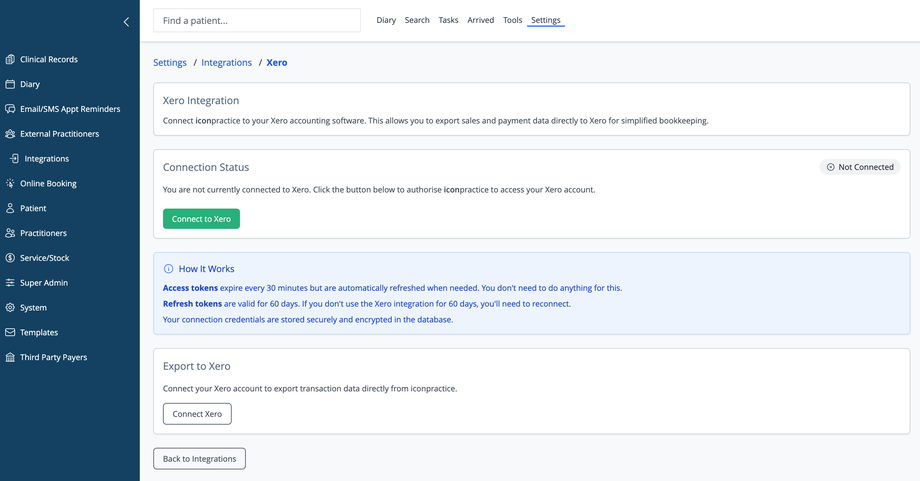The width and height of the screenshot is (920, 481).
Task: Open Third Party Payers section
Action: pyautogui.click(x=53, y=357)
